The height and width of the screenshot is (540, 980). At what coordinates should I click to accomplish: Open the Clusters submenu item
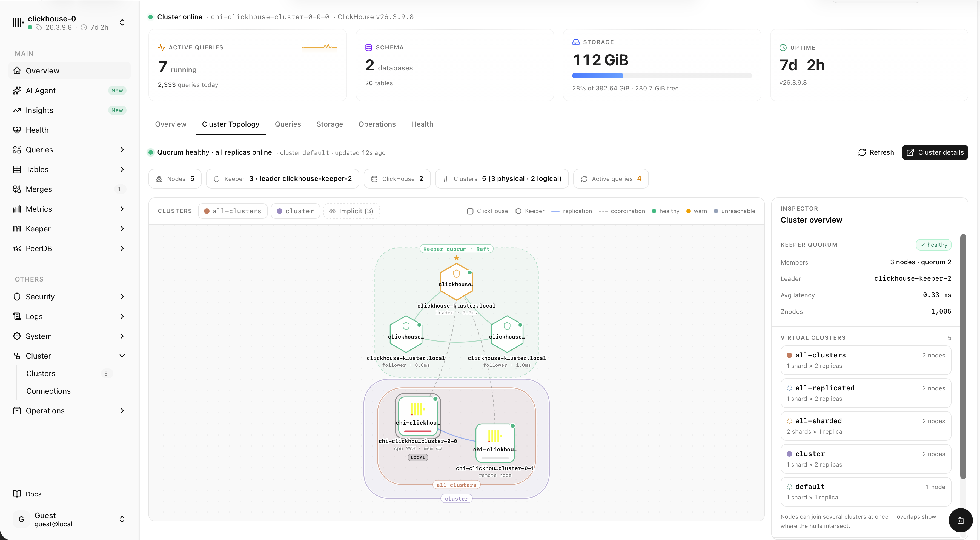coord(69,374)
